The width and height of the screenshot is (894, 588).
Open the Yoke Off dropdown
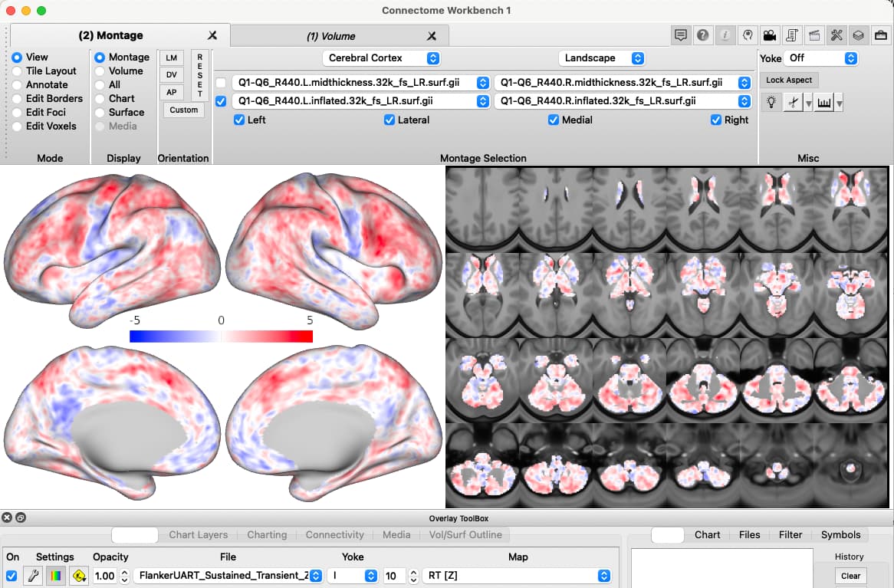pos(820,58)
